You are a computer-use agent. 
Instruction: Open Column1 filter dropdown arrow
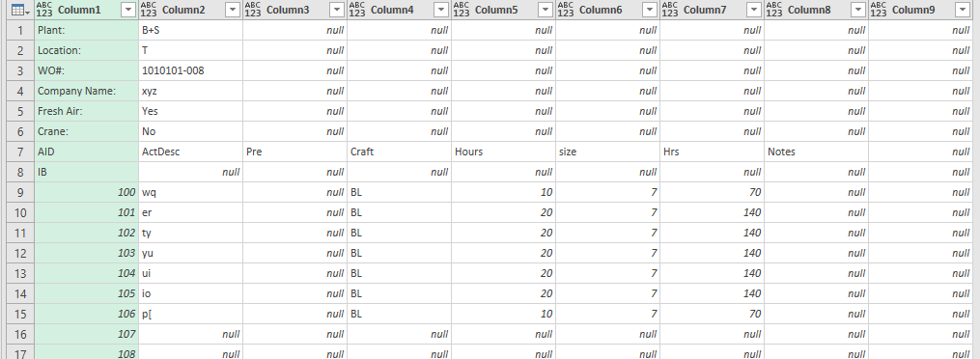(128, 10)
